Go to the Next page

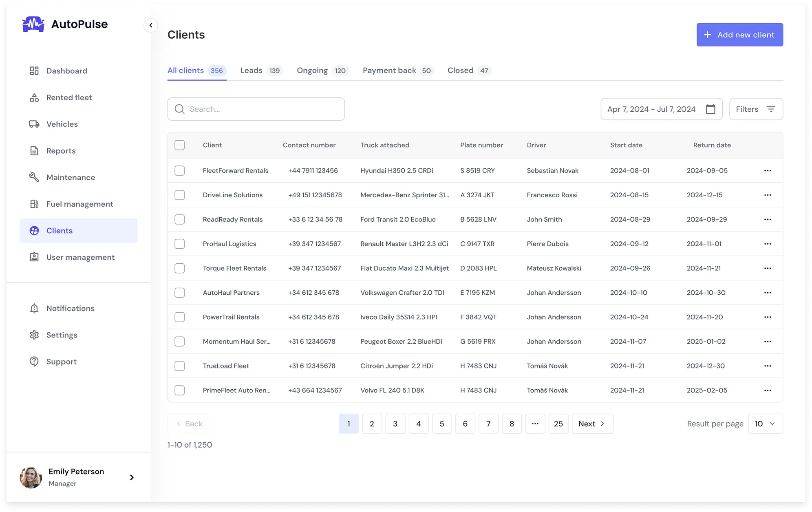592,424
